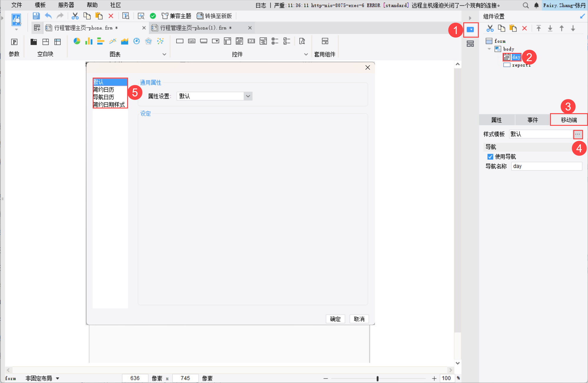588x383 pixels.
Task: Open the 服务器 menu
Action: coord(66,5)
